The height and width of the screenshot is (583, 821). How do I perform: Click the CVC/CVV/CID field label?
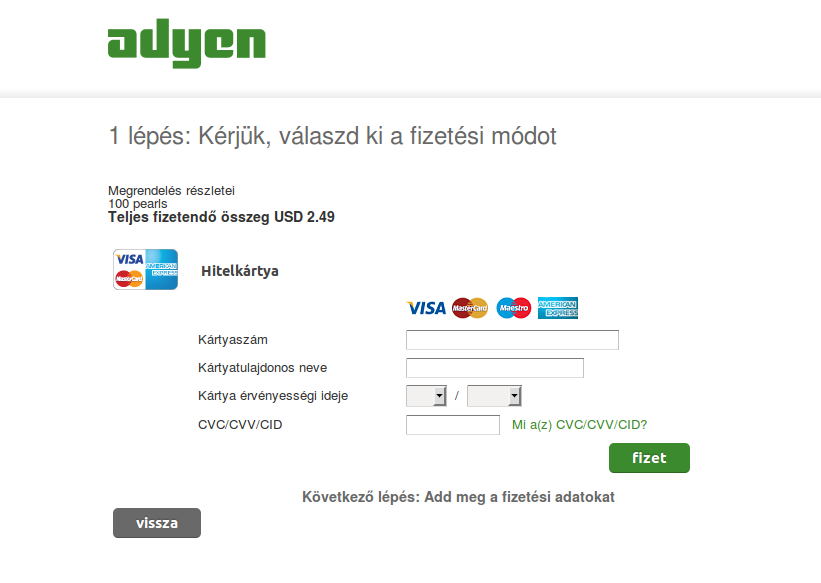[240, 425]
